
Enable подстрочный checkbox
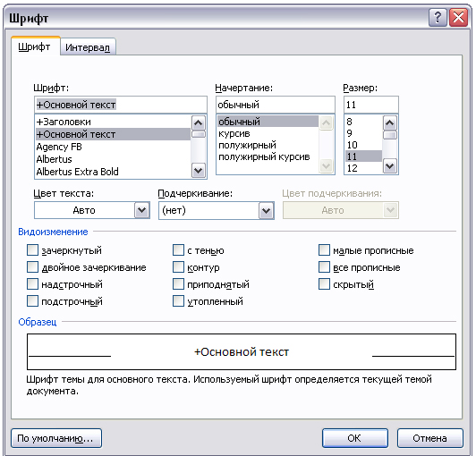tap(32, 301)
